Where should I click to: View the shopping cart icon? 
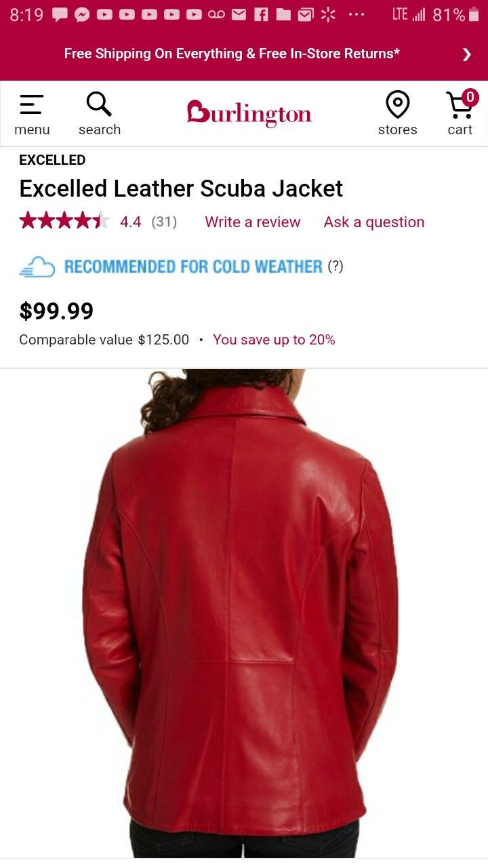[460, 105]
